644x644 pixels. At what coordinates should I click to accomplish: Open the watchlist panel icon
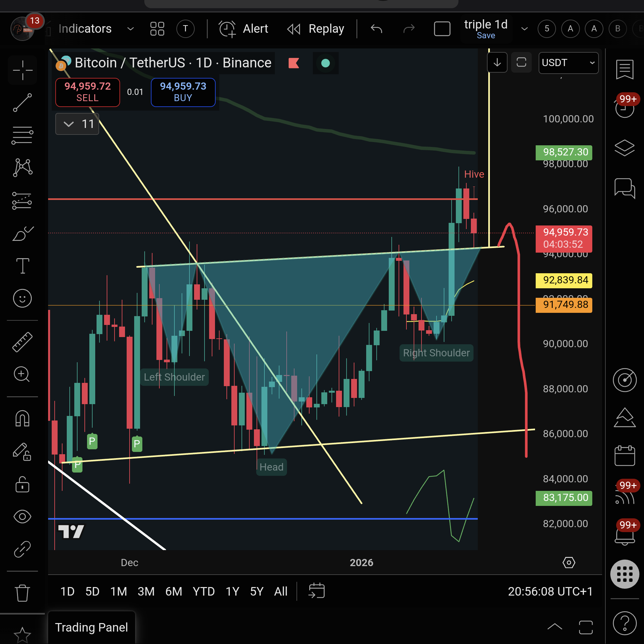pos(624,69)
